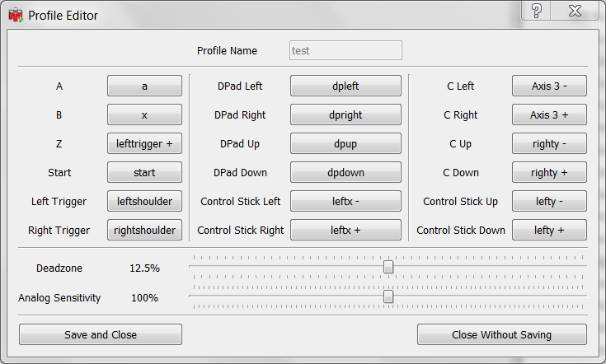The width and height of the screenshot is (606, 364).
Task: Click the 'C Left' label
Action: 460,86
